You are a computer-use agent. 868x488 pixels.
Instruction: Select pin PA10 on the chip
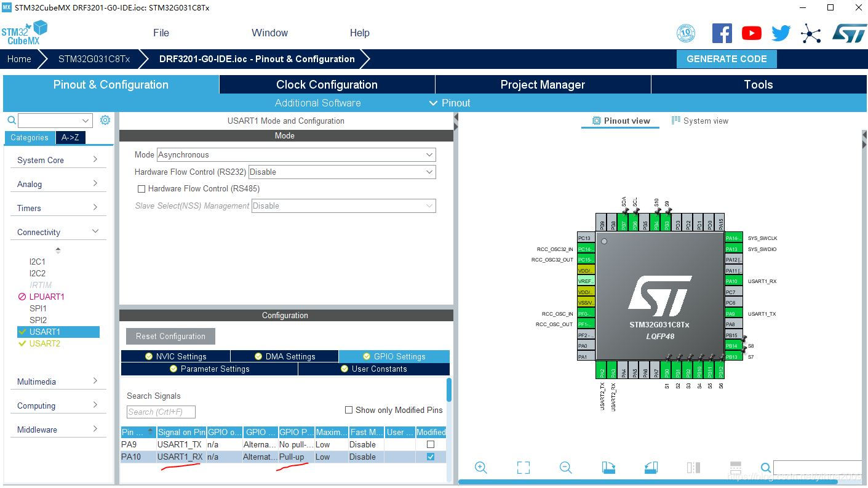[x=733, y=281]
